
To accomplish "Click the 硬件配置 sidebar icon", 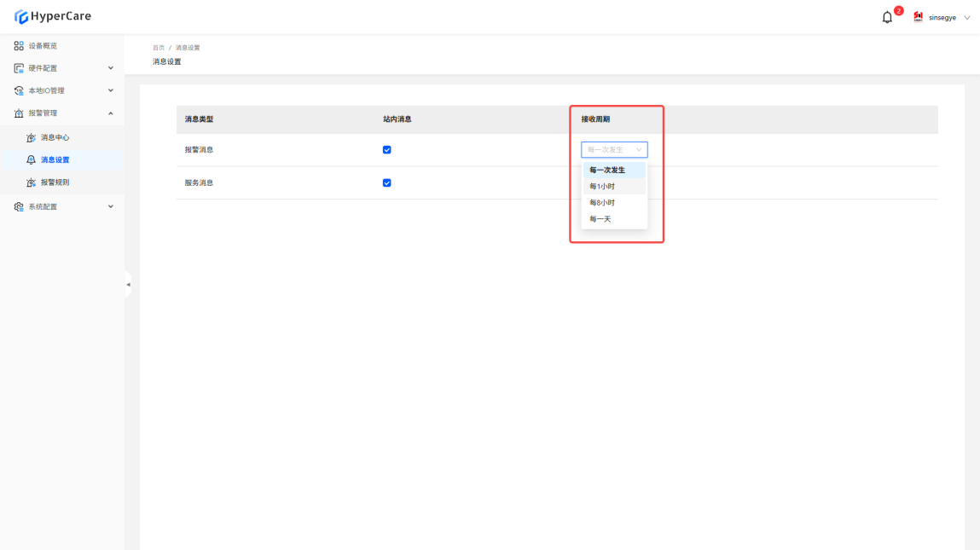I will point(19,68).
